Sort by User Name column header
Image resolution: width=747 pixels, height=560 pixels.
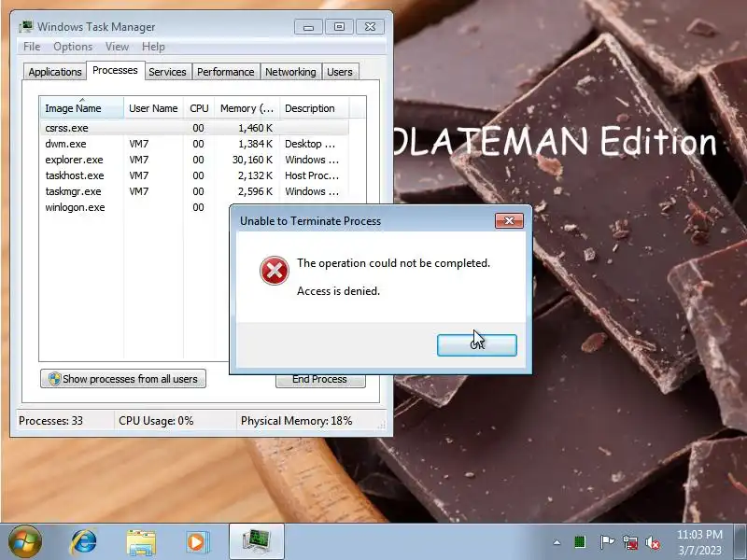coord(153,108)
